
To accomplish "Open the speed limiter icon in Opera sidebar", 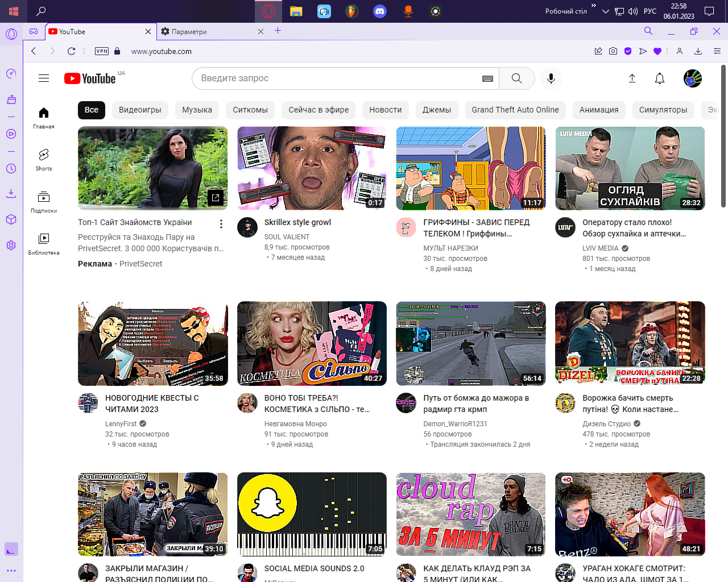I will (11, 73).
